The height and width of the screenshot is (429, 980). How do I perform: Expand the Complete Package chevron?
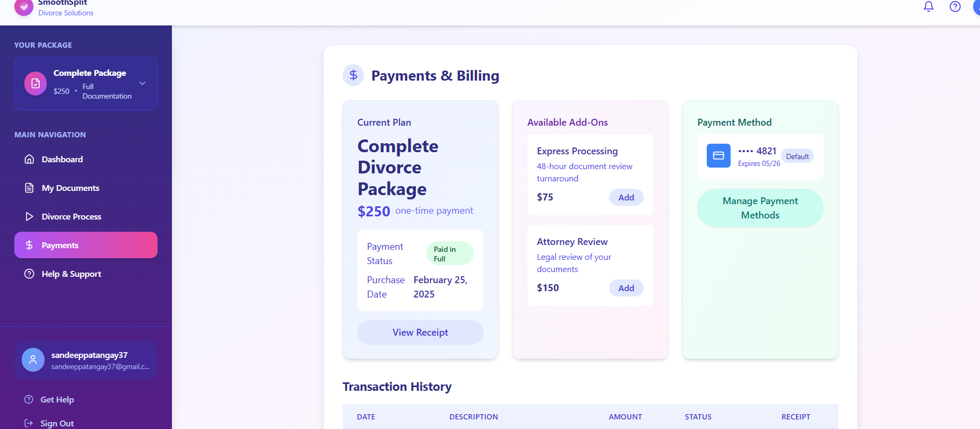tap(142, 83)
